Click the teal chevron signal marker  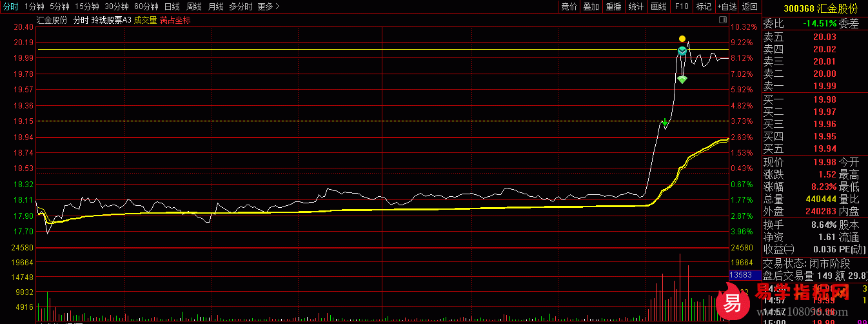click(682, 50)
